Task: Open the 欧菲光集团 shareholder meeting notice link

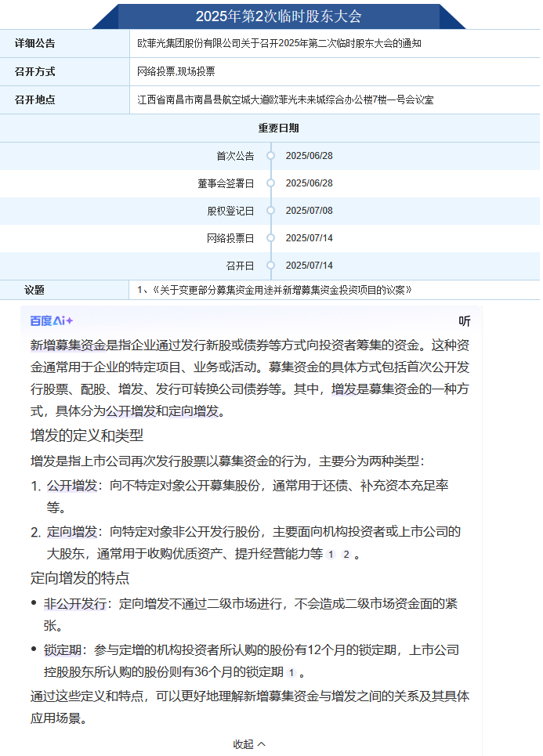Action: pyautogui.click(x=279, y=43)
